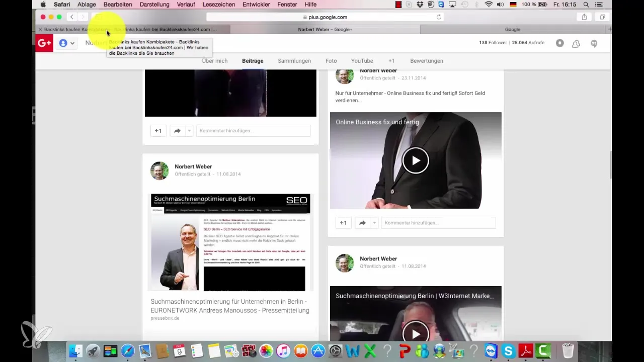Open iTunes music icon in Dock
Screen dimensions: 644x362
point(284,350)
